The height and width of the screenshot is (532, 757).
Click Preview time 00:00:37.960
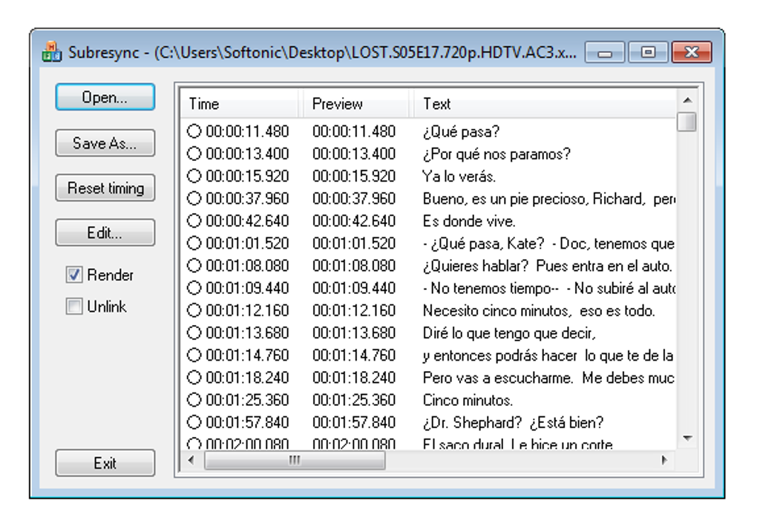point(354,198)
